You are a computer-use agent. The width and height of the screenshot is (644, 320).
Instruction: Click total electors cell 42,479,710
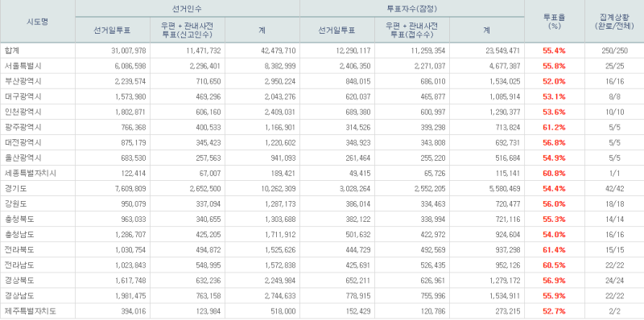279,51
